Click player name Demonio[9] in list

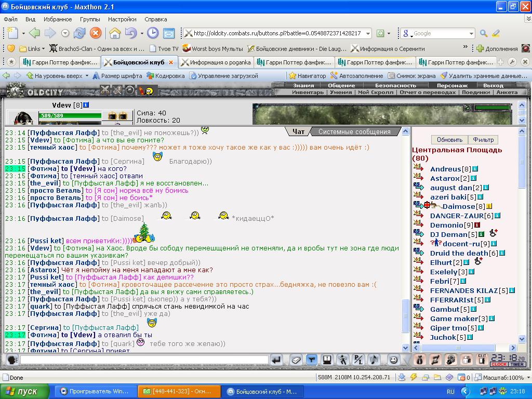tap(451, 225)
